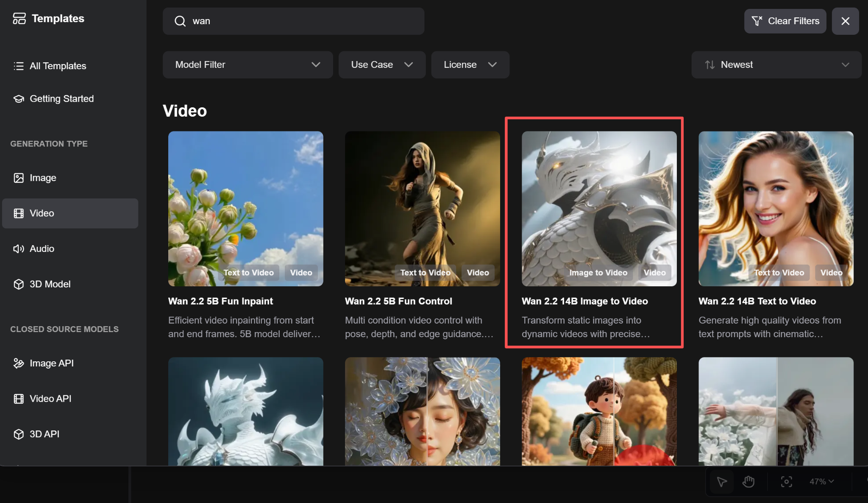Open the Use Case dropdown
Image resolution: width=868 pixels, height=503 pixels.
[381, 65]
